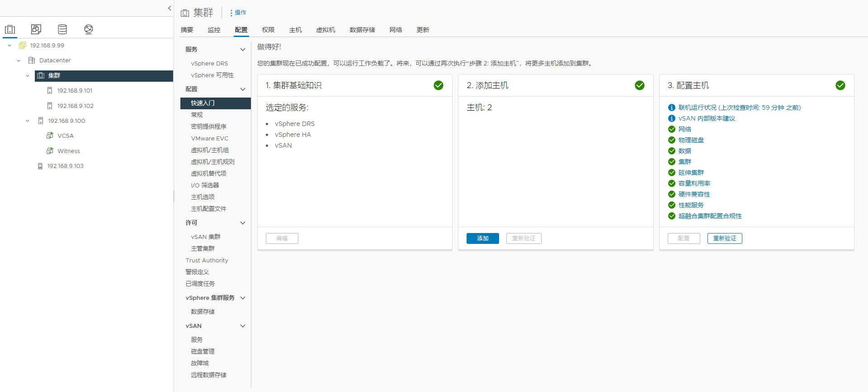Click green checkmark on 配置主机 card
Screen dimensions: 868x392
tap(840, 85)
